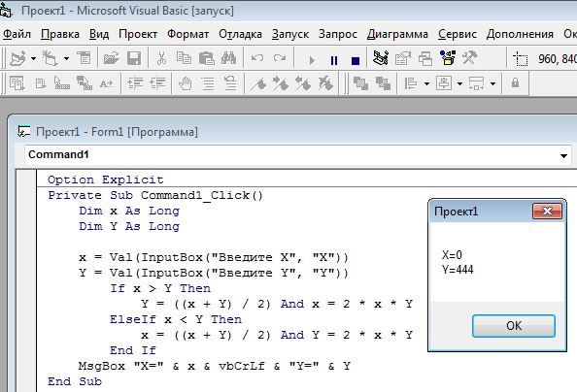This screenshot has height=392, width=577.
Task: Stop program with the End button
Action: click(356, 60)
